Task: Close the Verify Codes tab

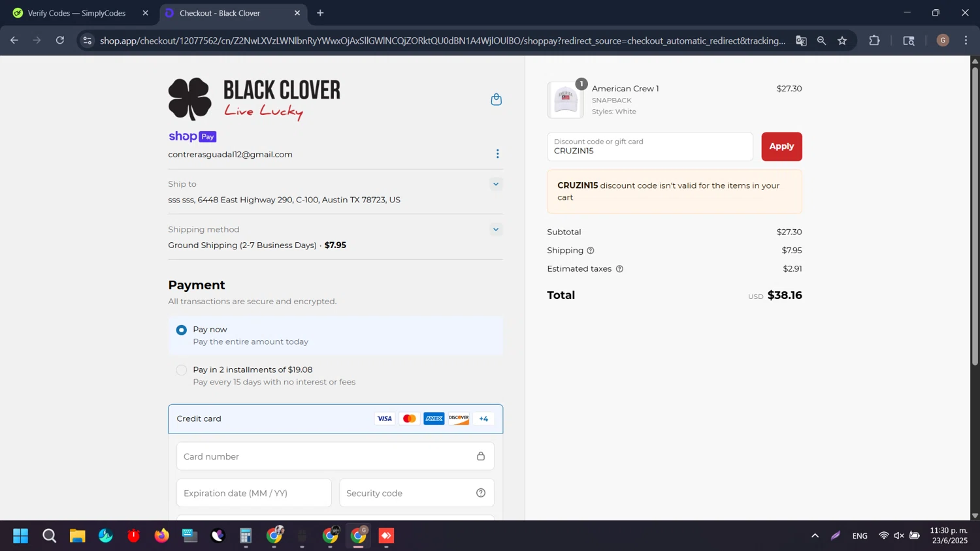Action: coord(145,13)
